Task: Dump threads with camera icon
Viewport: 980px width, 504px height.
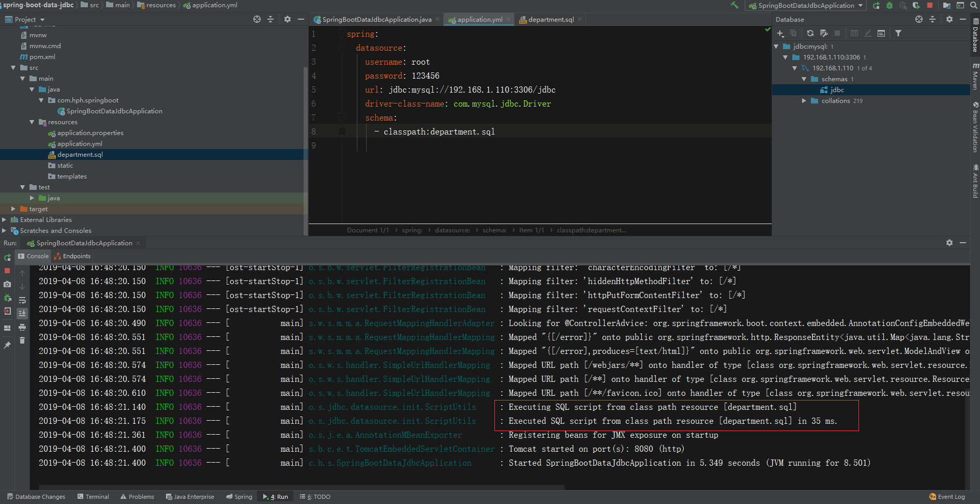Action: coord(7,284)
